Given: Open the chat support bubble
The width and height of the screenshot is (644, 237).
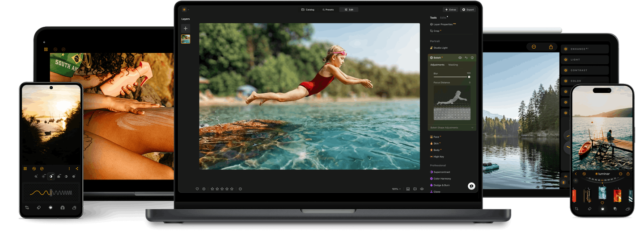Looking at the screenshot, I should coord(471,186).
